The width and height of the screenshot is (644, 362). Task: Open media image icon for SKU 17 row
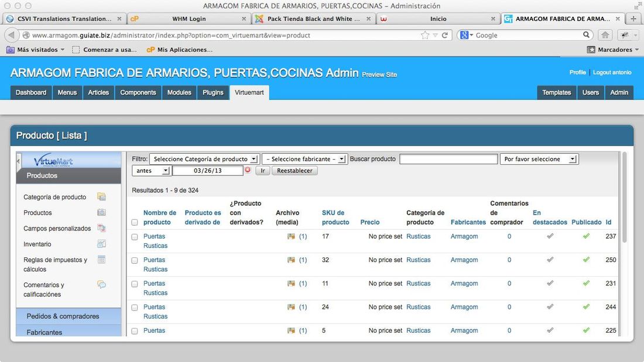click(291, 236)
